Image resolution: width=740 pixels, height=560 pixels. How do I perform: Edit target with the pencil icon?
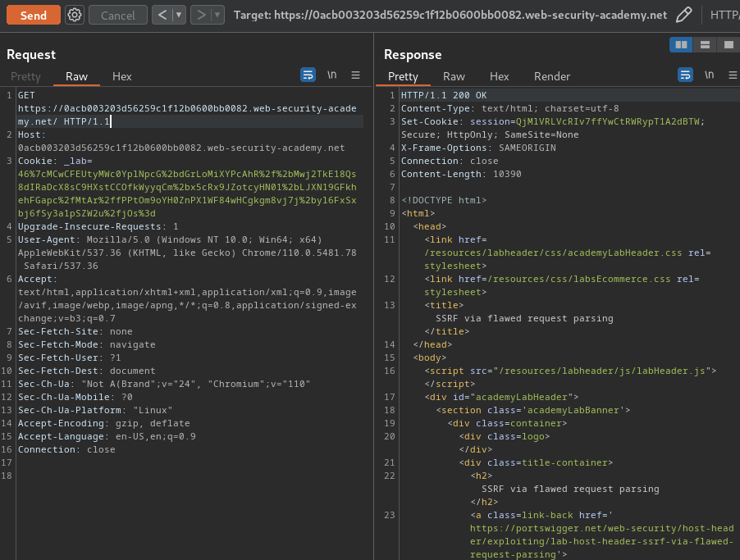point(684,15)
